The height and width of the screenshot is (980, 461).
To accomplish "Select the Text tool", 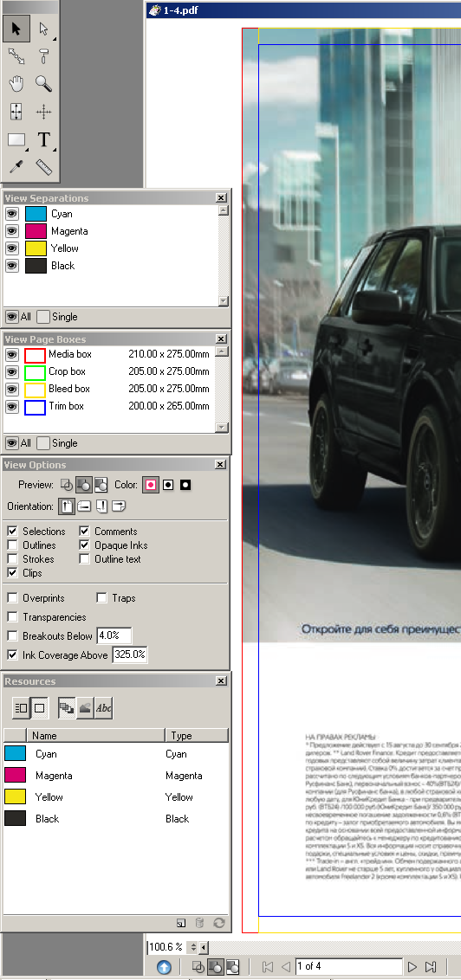I will (x=44, y=140).
